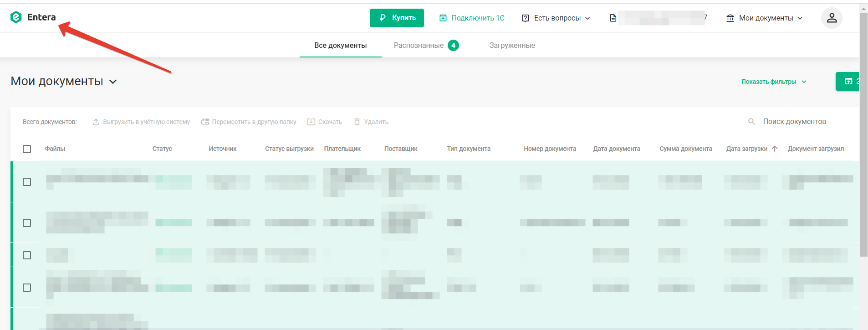This screenshot has width=868, height=330.
Task: Expand the Есть вопросы dropdown
Action: coord(557,18)
